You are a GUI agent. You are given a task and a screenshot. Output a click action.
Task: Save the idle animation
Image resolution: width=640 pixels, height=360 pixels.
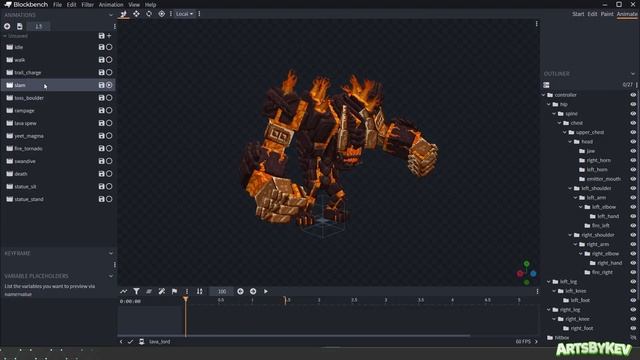[101, 47]
